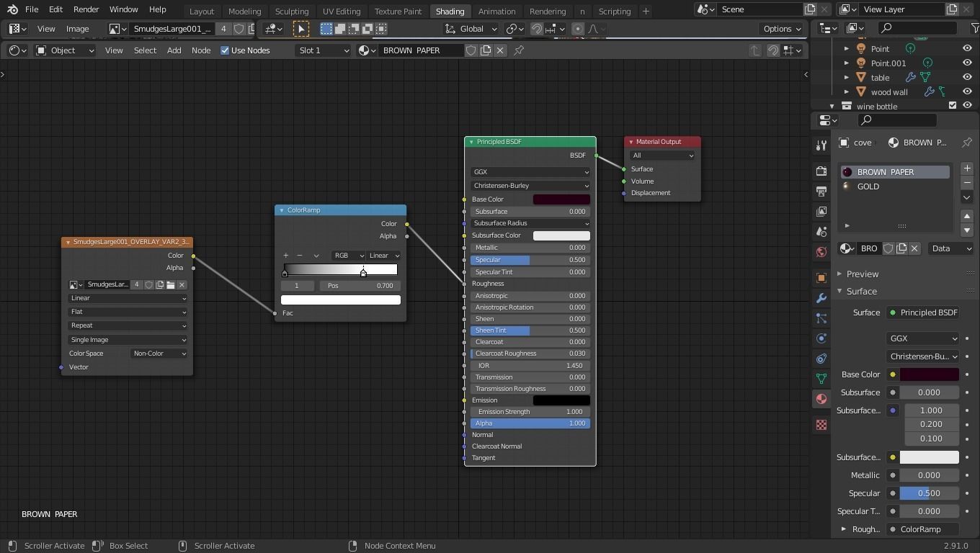Exclude wine bottle collection from view layer

(953, 106)
